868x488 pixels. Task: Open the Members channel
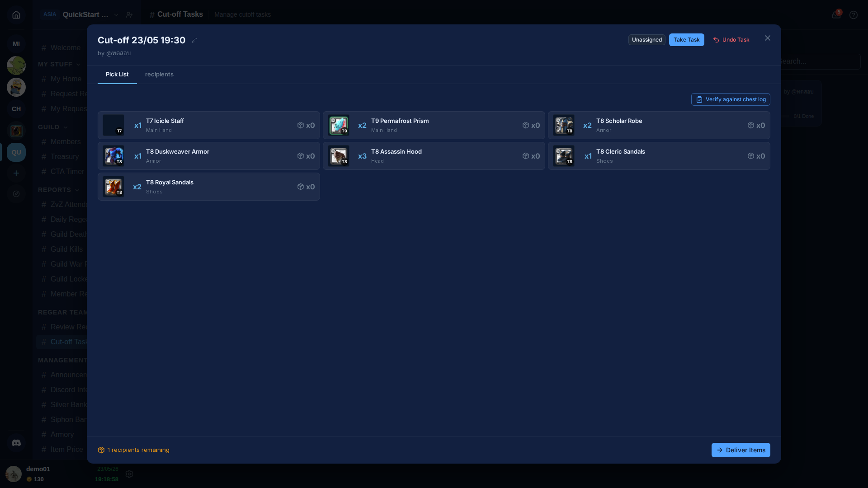(61, 142)
